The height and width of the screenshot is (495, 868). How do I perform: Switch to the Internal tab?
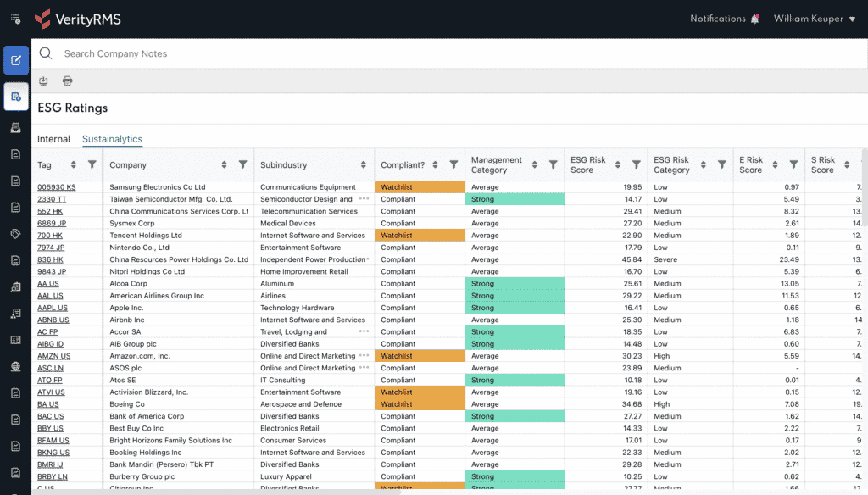point(53,139)
